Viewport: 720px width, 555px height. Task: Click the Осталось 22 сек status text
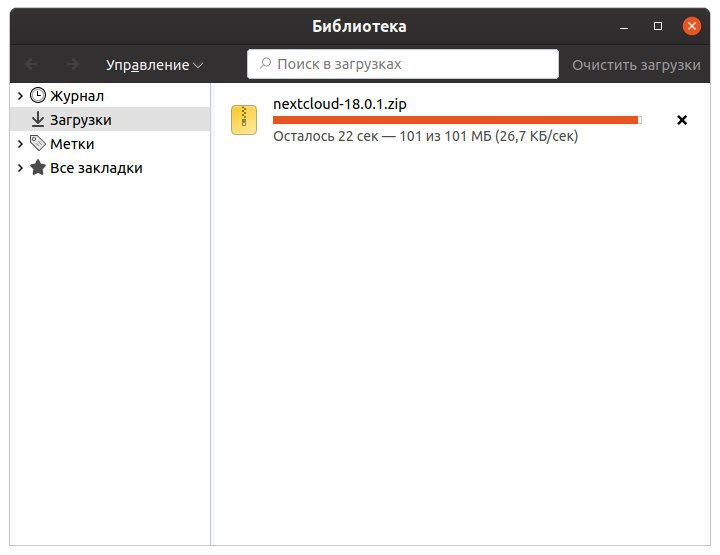pos(426,136)
